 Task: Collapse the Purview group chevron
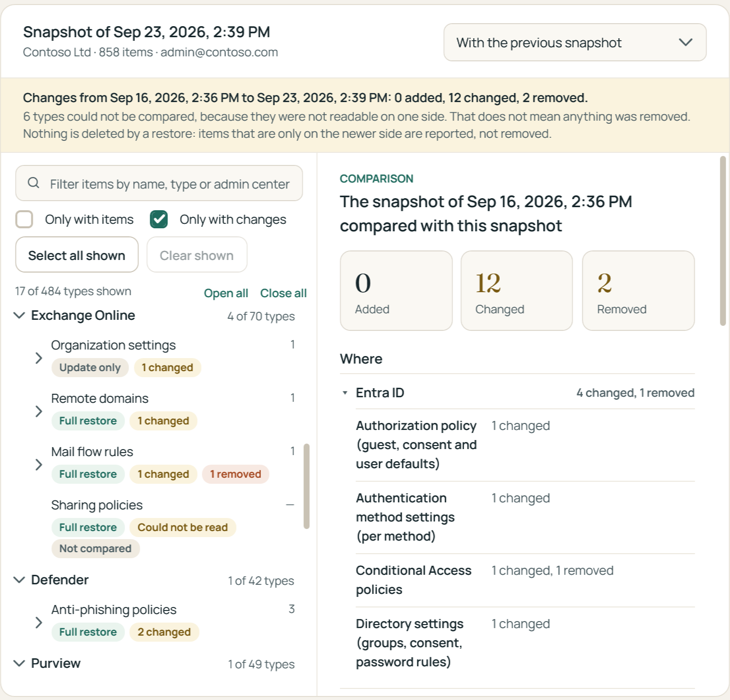coord(19,663)
